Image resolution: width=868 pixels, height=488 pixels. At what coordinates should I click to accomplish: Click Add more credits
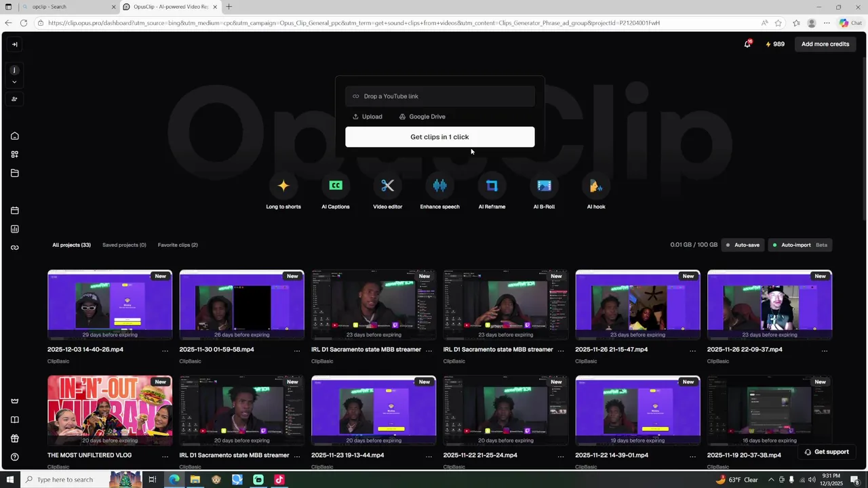pos(825,44)
